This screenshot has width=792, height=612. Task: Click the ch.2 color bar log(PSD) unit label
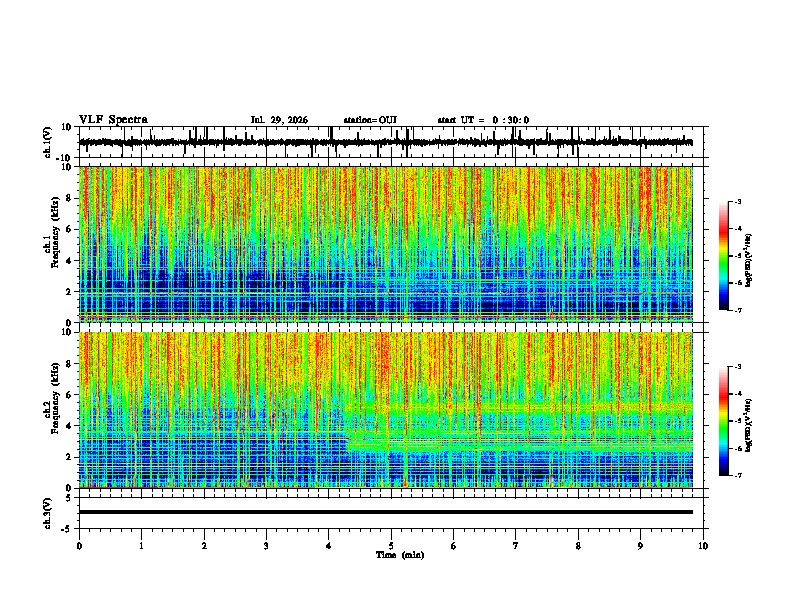pyautogui.click(x=748, y=425)
